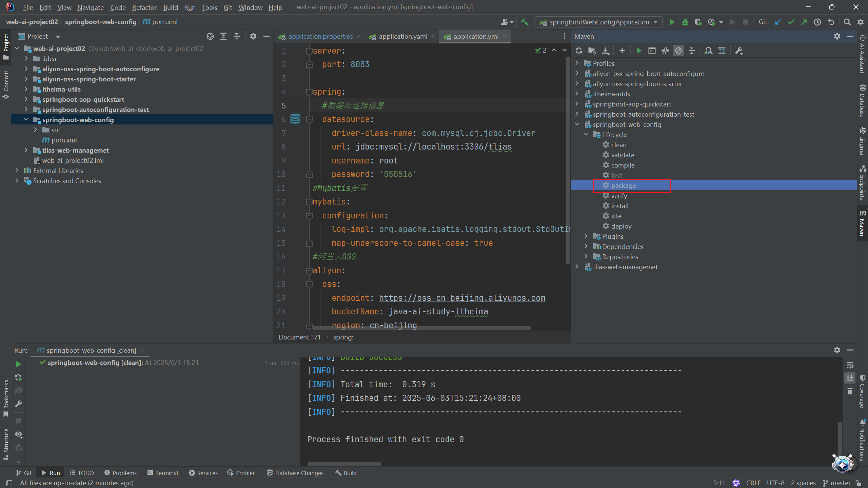Click the Maven Reload All Projects icon
Viewport: 868px width, 488px height.
click(579, 51)
